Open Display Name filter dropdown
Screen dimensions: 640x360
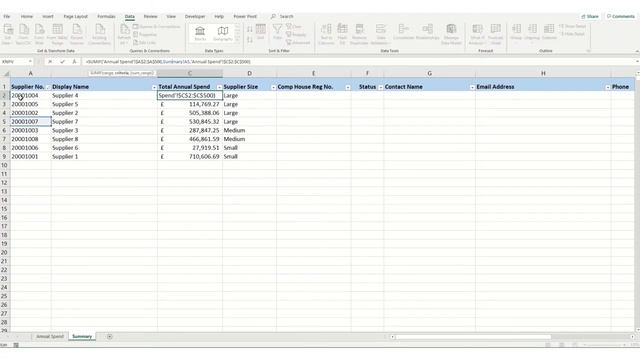[x=154, y=87]
